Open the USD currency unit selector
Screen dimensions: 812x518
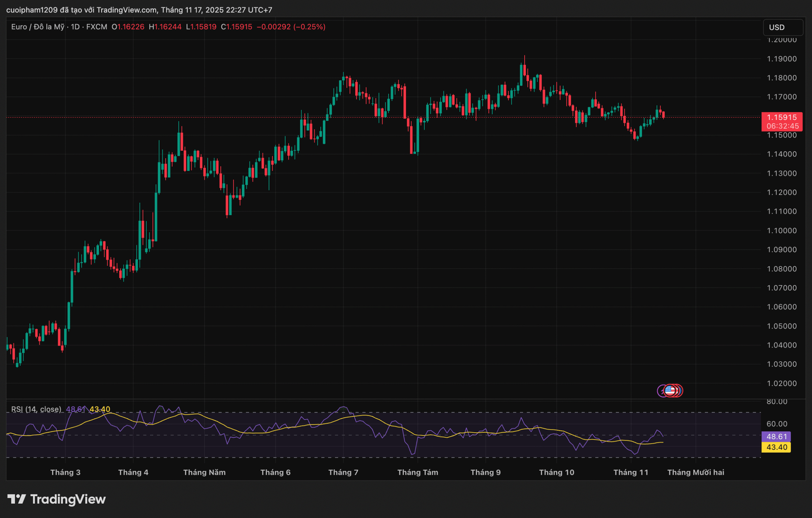(x=782, y=27)
